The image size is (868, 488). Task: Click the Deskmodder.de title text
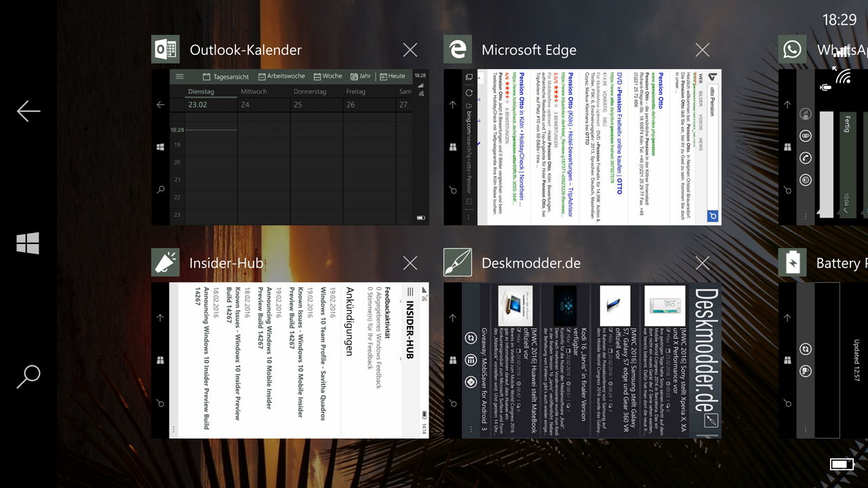[531, 263]
